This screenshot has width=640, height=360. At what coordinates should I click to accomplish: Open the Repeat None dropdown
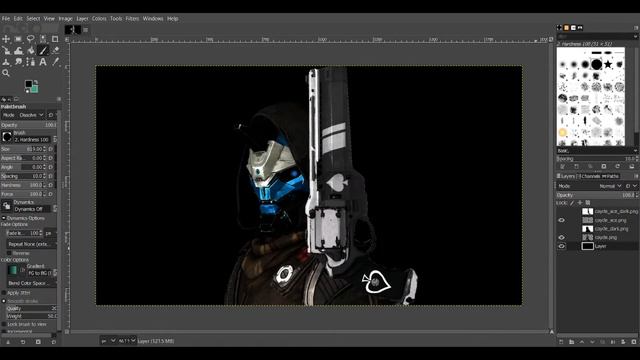click(31, 244)
